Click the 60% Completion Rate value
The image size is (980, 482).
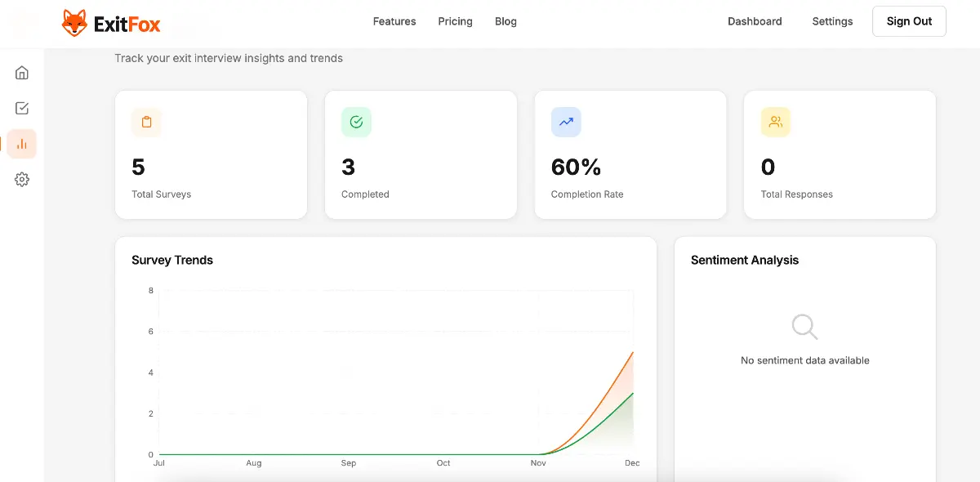(x=577, y=167)
